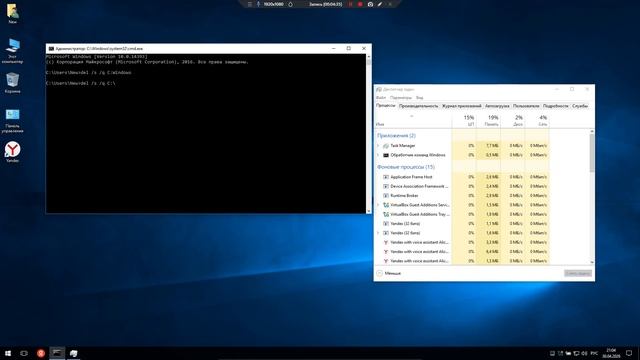Sort processes by the Сеть column
Screen dimensions: 640x360
pos(537,120)
